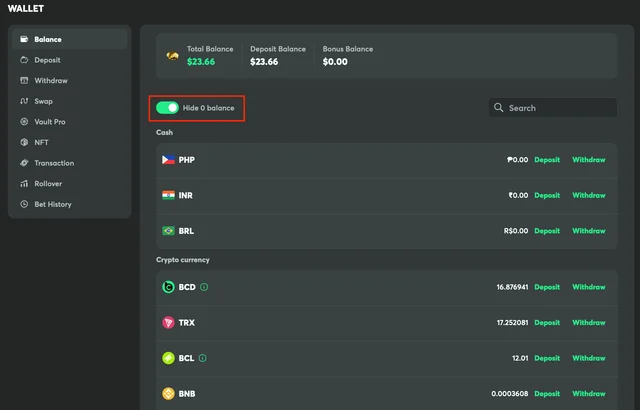Click Withdraw link in the BNB row

tap(589, 393)
